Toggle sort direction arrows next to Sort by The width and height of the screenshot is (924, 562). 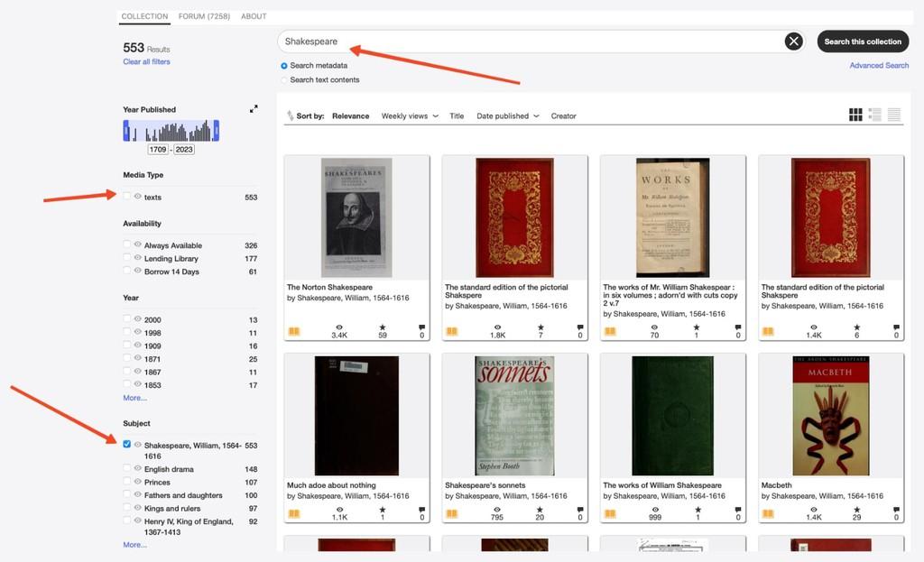290,116
